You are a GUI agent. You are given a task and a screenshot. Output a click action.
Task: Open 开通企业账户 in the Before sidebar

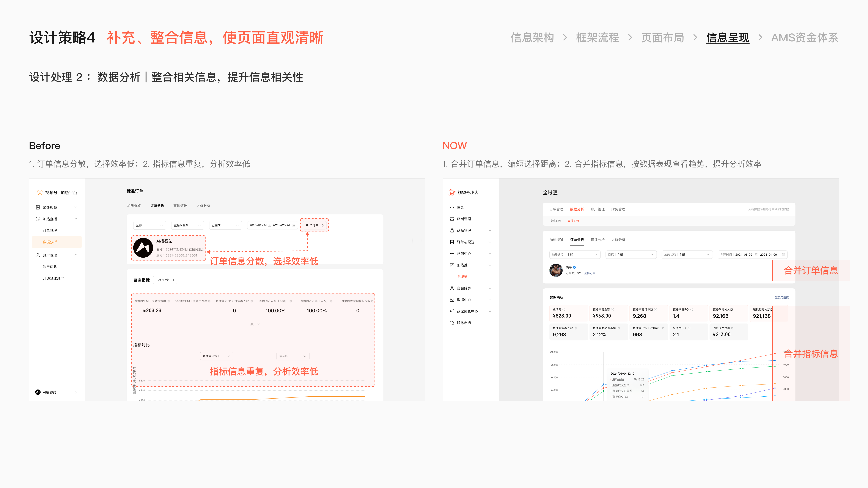point(53,278)
